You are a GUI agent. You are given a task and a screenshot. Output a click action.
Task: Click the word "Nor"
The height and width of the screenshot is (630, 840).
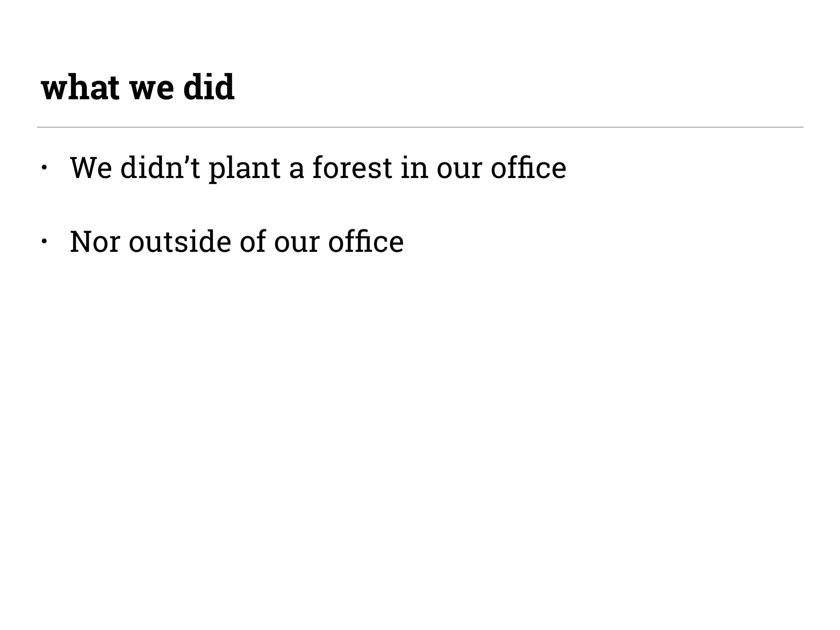[95, 241]
